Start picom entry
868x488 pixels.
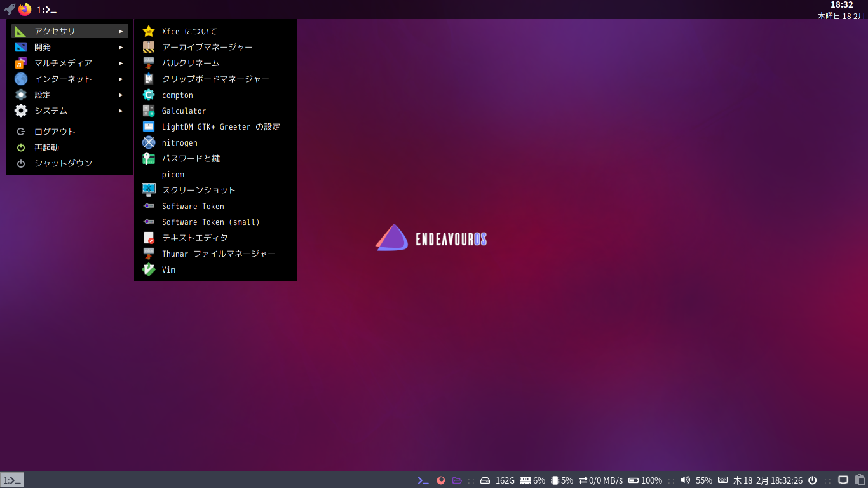215,174
